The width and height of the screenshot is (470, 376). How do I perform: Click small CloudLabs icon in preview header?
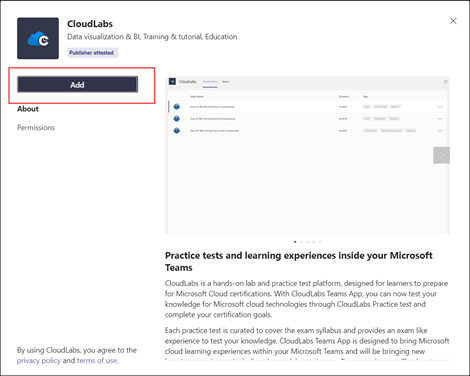click(x=172, y=82)
